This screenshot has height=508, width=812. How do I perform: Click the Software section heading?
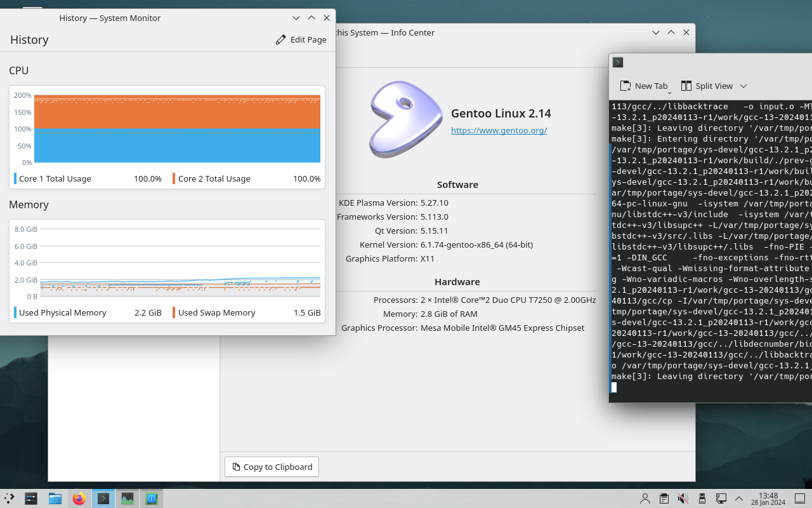[x=457, y=185]
